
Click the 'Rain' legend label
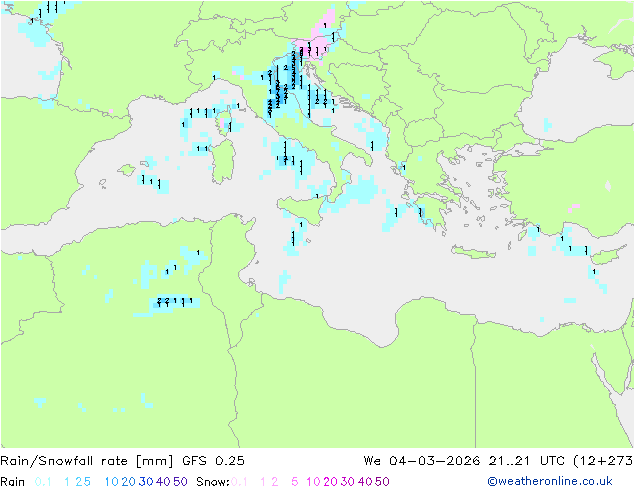click(x=13, y=482)
